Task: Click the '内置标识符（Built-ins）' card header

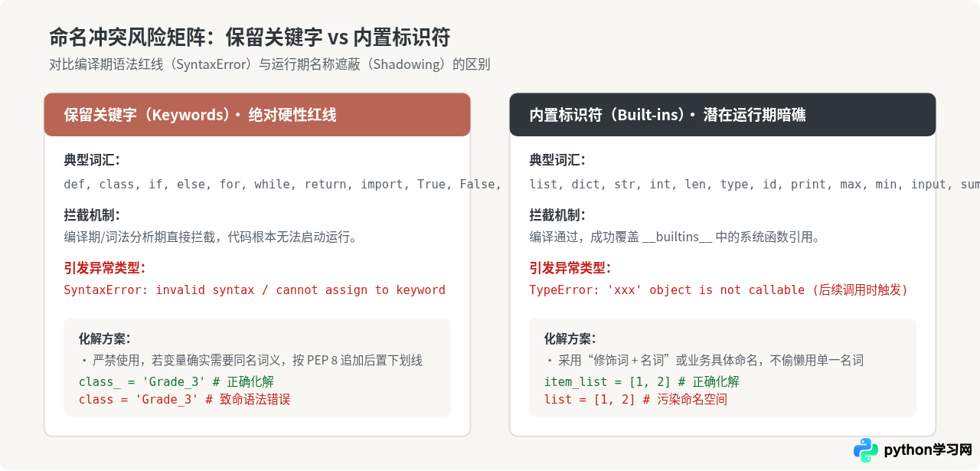Action: [723, 115]
